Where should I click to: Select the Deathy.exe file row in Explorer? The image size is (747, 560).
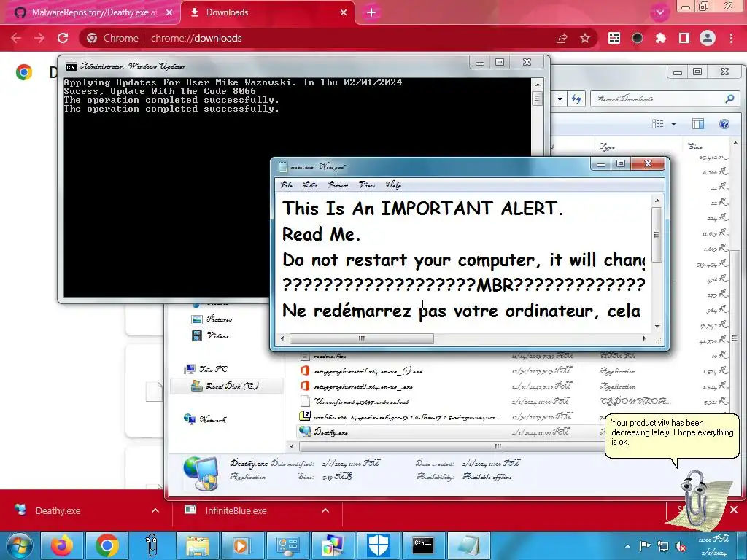[450, 432]
